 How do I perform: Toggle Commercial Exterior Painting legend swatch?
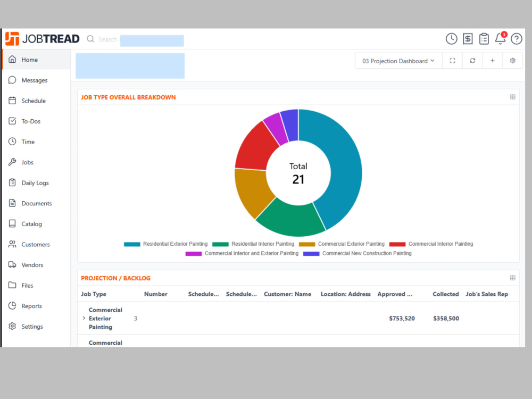coord(307,244)
